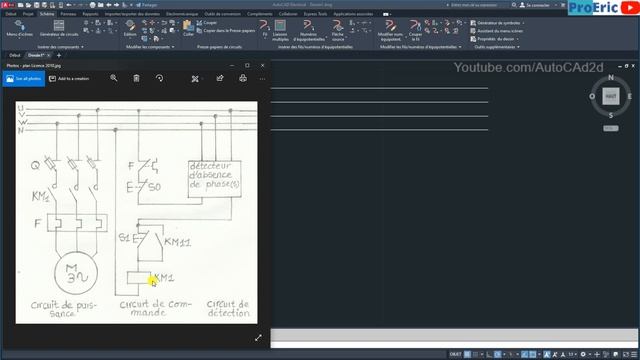Open the Propriétés du dessin dropdown arrow
This screenshot has width=640, height=360.
518,39
